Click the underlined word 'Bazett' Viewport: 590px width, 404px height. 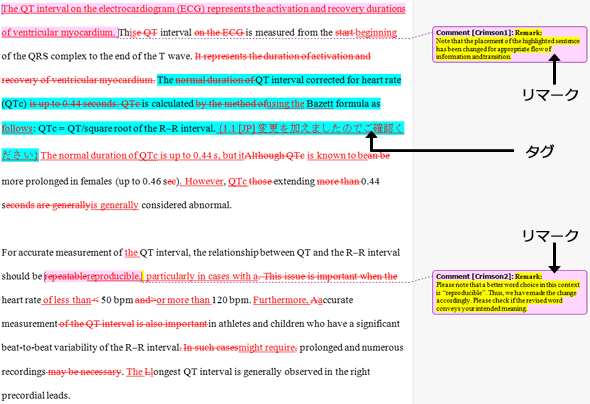[320, 104]
